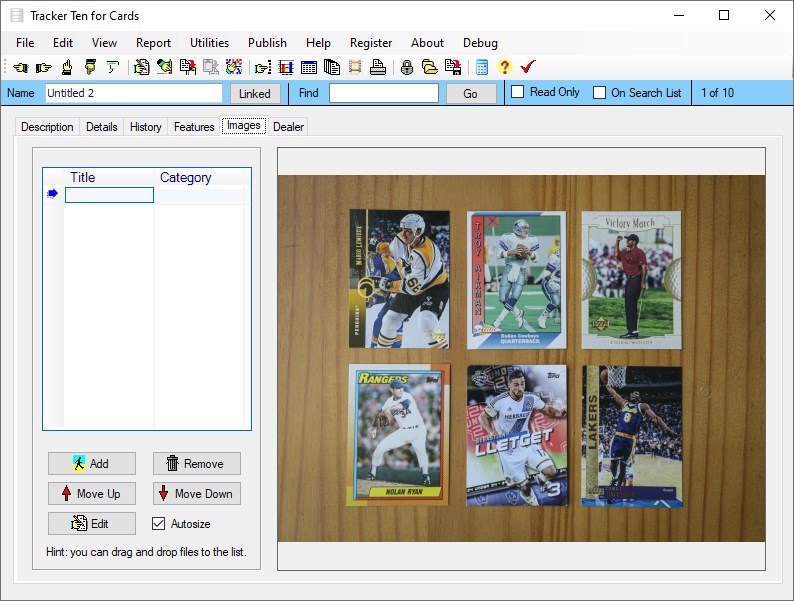The height and width of the screenshot is (601, 794).
Task: Open the table grid view icon
Action: tap(309, 67)
